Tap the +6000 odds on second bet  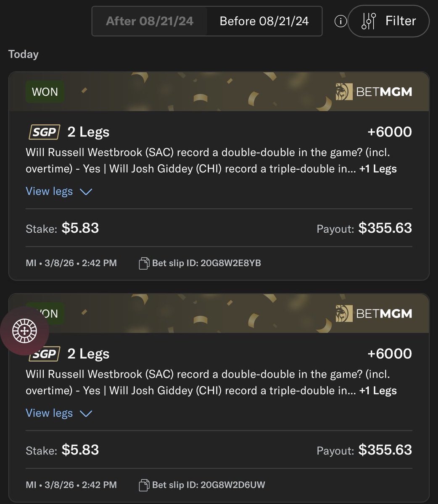(x=390, y=354)
